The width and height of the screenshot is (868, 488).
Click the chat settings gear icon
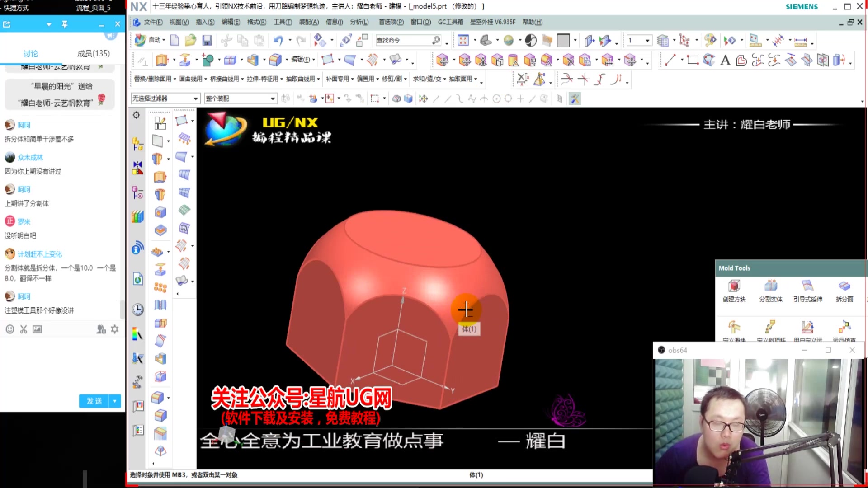114,329
